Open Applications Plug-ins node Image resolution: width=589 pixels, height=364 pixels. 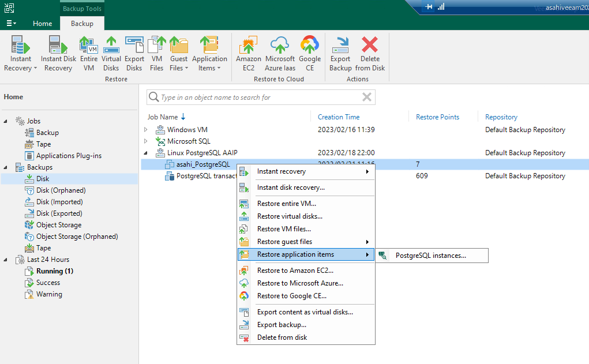tap(69, 156)
